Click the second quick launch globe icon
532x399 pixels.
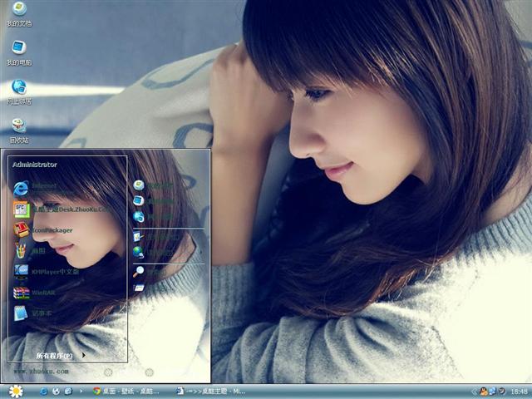coord(56,392)
